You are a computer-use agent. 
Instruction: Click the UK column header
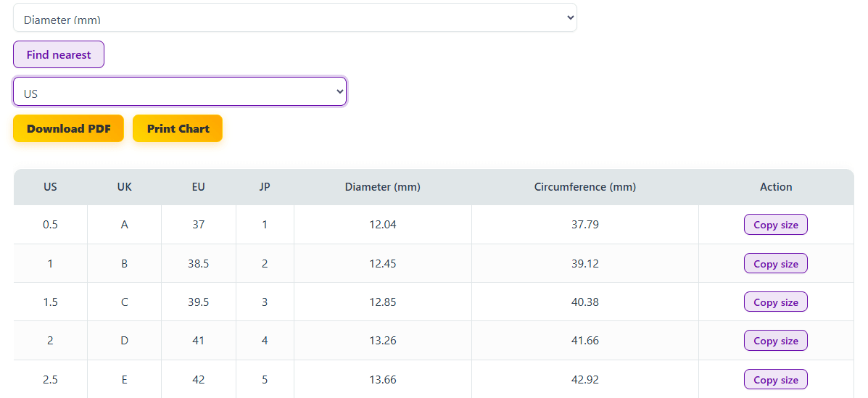124,187
